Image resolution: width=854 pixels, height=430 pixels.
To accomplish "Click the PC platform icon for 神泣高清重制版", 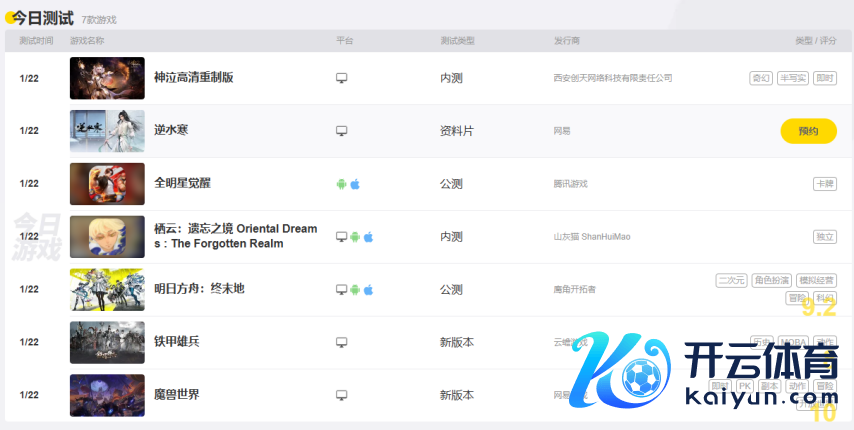I will [x=341, y=78].
